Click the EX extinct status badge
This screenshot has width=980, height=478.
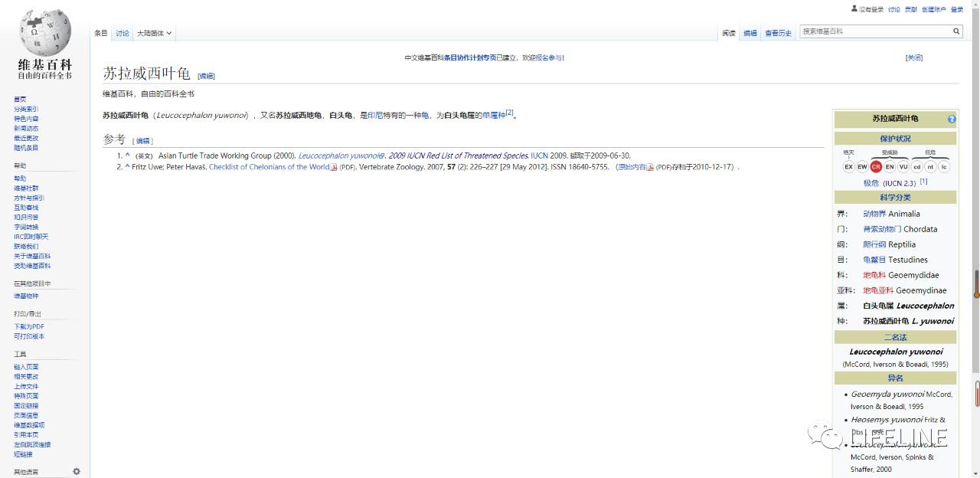tap(848, 166)
